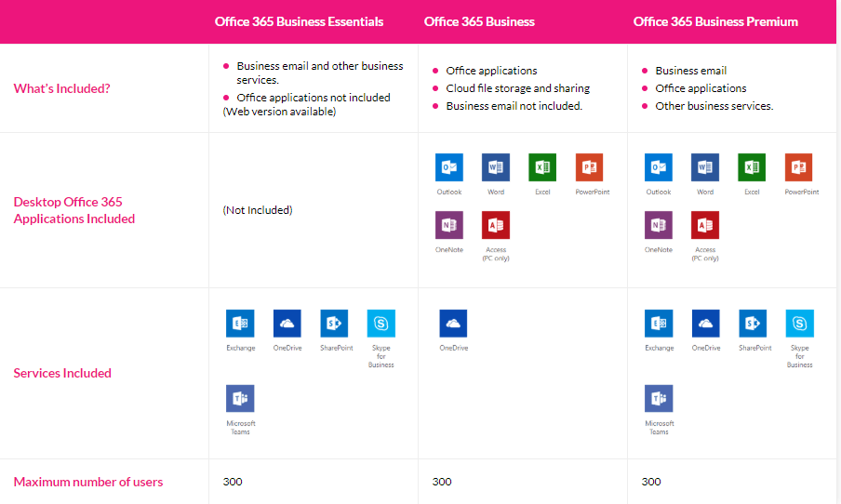Select Outlook icon under Business Premium
The height and width of the screenshot is (504, 841).
658,167
